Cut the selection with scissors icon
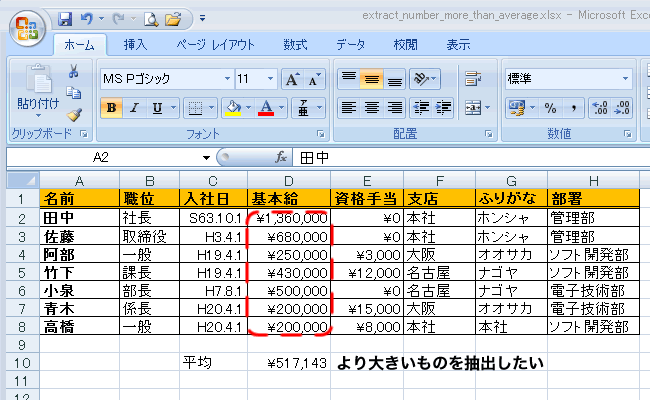650x400 pixels. coord(74,71)
